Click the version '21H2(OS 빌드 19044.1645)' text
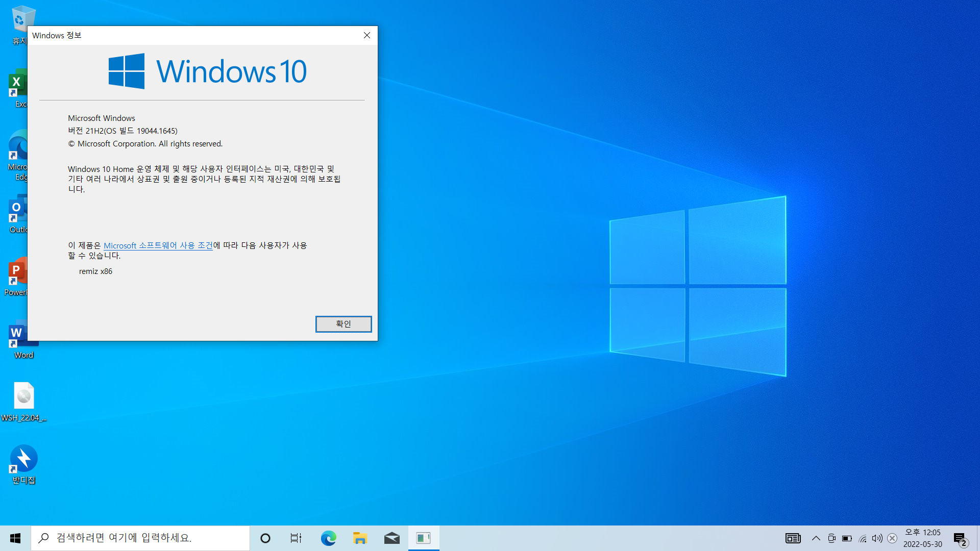Image resolution: width=980 pixels, height=551 pixels. pos(132,131)
